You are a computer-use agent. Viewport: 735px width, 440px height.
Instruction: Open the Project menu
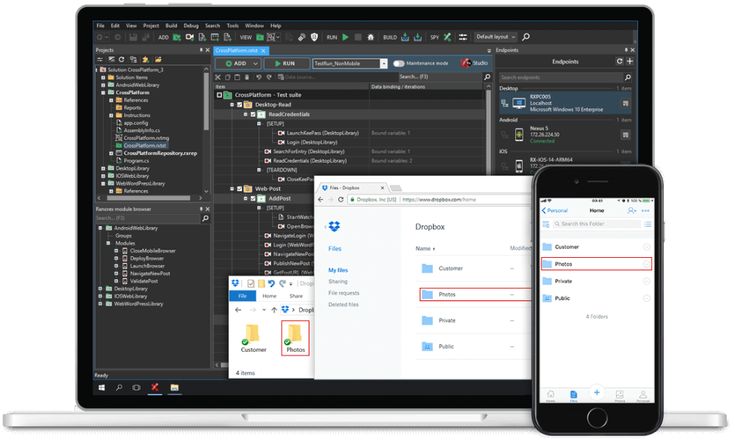coord(151,26)
